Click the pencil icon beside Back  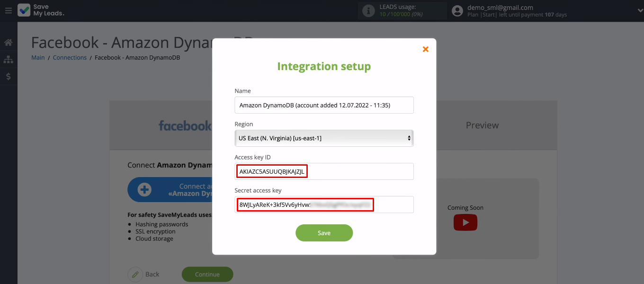(135, 275)
